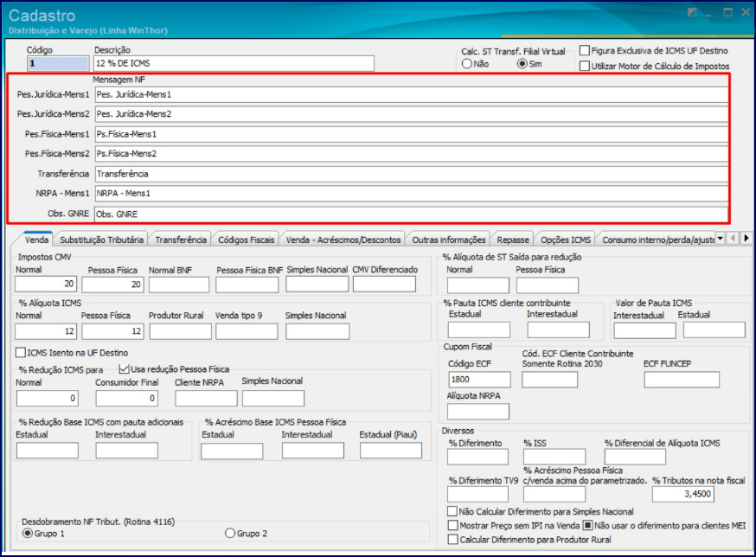756x557 pixels.
Task: Click the Pes.Jurídica-Mens1 message field
Action: click(412, 94)
